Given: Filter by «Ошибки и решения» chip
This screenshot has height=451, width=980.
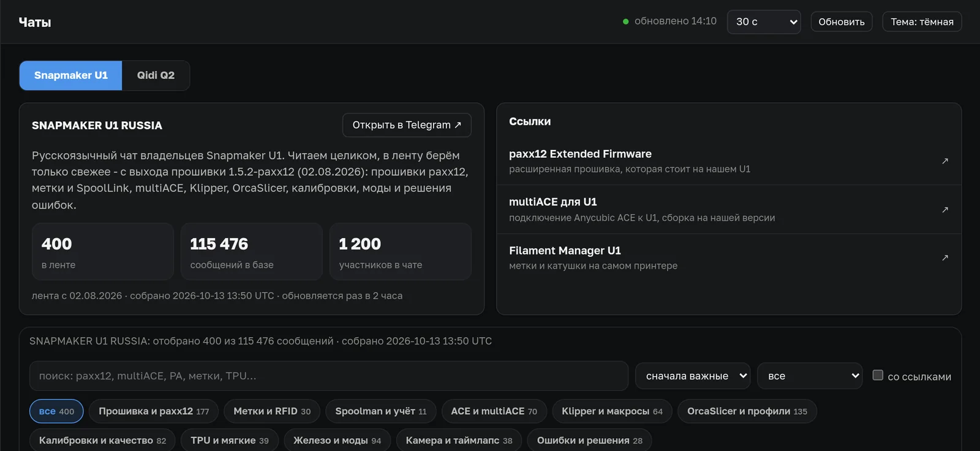Looking at the screenshot, I should point(590,441).
